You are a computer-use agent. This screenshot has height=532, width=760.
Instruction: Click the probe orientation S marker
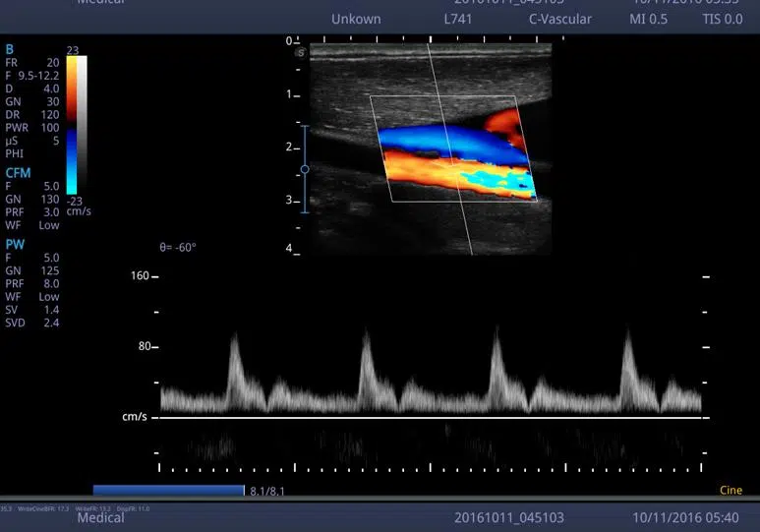coord(300,52)
